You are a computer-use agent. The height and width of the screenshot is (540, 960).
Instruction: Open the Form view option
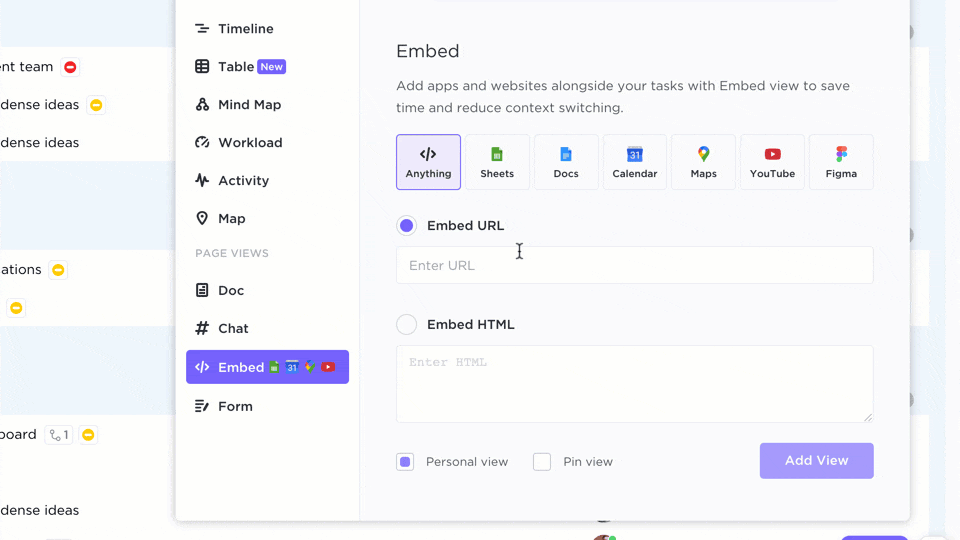point(235,407)
